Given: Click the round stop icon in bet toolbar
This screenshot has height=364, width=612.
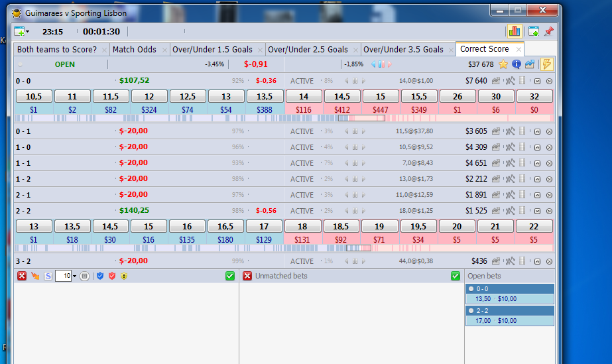Looking at the screenshot, I should coord(84,276).
